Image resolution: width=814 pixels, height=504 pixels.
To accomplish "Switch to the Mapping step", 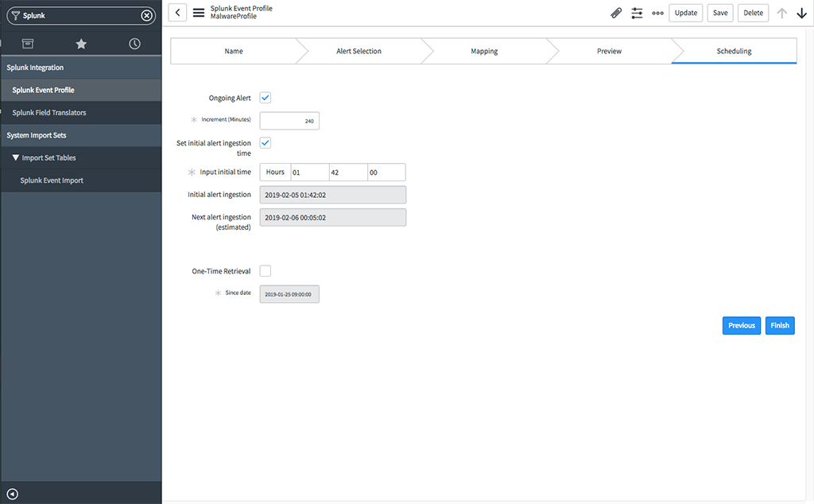I will point(484,51).
